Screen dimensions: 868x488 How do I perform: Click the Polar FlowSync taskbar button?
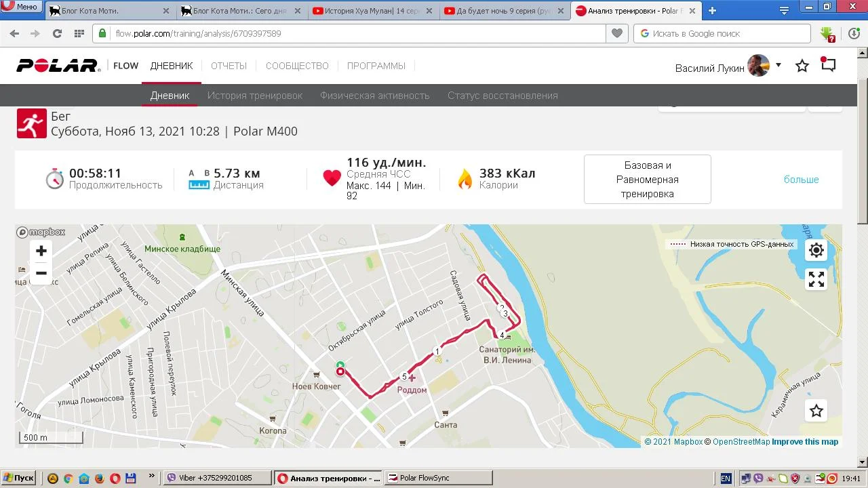pyautogui.click(x=439, y=478)
